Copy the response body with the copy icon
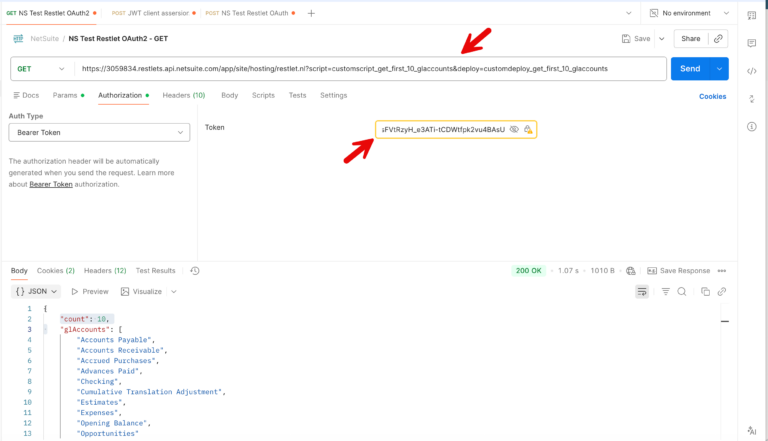Viewport: 768px width, 441px height. (705, 291)
